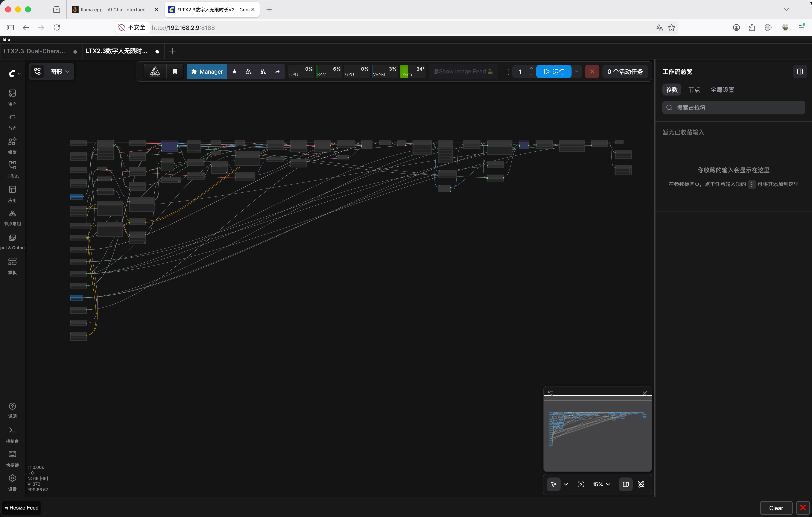Image resolution: width=812 pixels, height=517 pixels.
Task: Open the 模型 models sidebar panel
Action: pyautogui.click(x=12, y=146)
